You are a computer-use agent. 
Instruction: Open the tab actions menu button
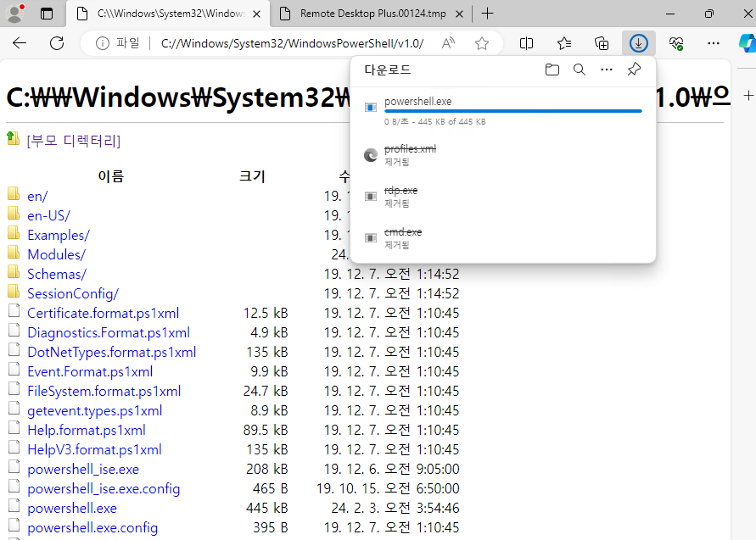pos(47,14)
